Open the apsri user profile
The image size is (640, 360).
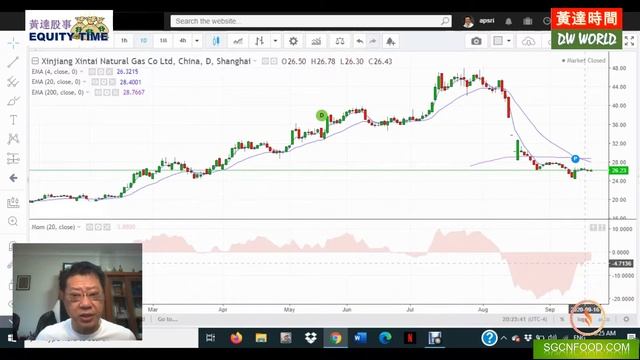[479, 21]
